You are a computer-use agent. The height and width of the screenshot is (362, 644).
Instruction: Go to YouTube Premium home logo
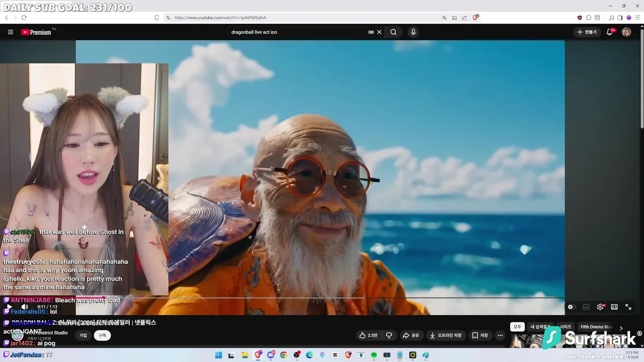[37, 32]
